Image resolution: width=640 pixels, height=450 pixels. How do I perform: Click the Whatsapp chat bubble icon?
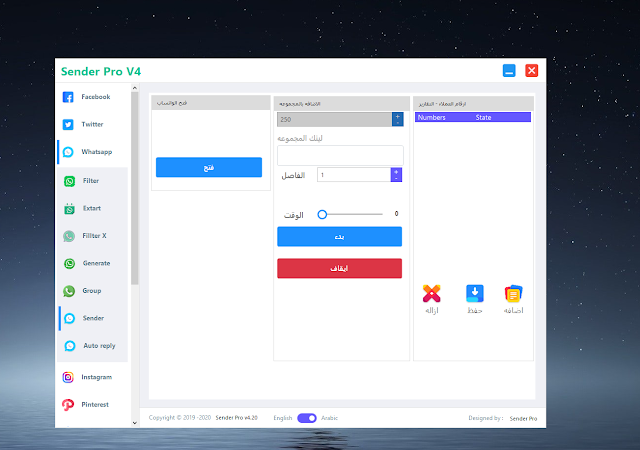click(x=68, y=152)
